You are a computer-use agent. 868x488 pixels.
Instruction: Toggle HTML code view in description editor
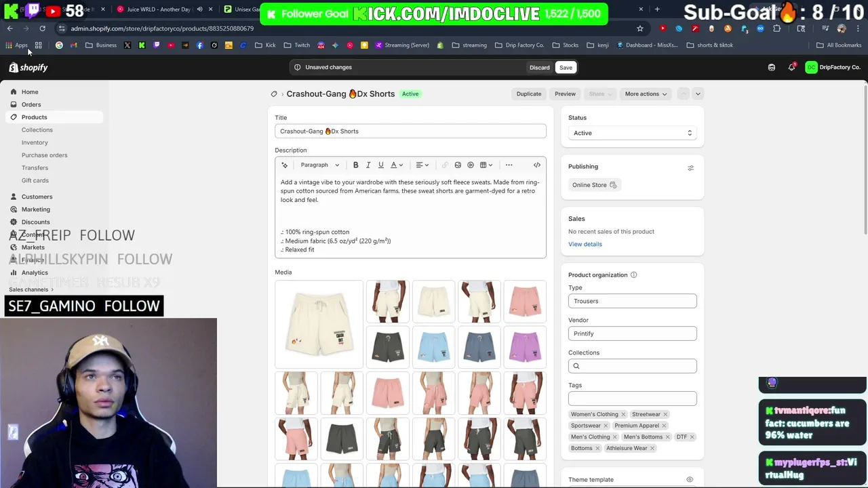pyautogui.click(x=537, y=165)
